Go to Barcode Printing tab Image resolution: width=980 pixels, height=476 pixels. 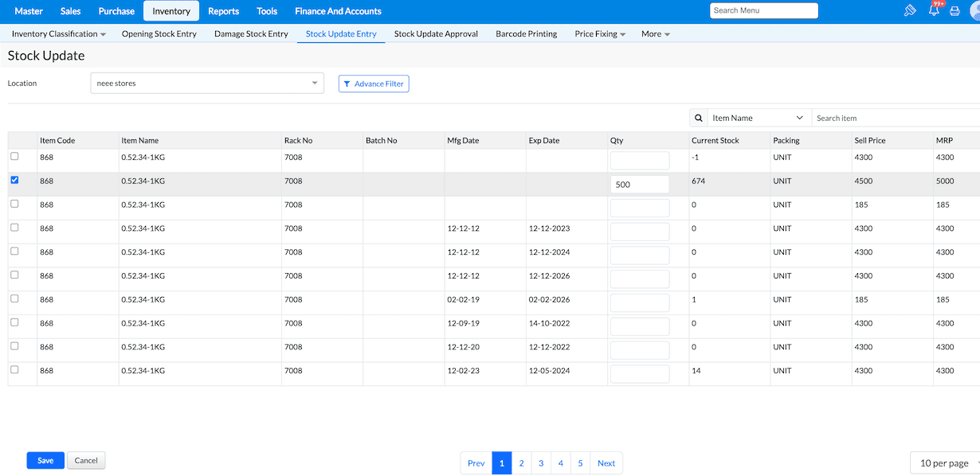tap(526, 34)
